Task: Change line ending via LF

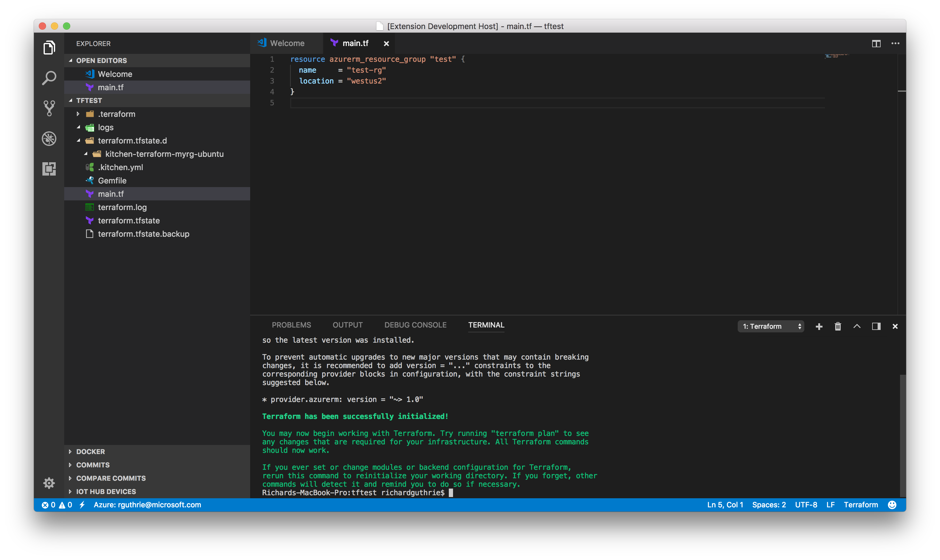Action: coord(830,505)
